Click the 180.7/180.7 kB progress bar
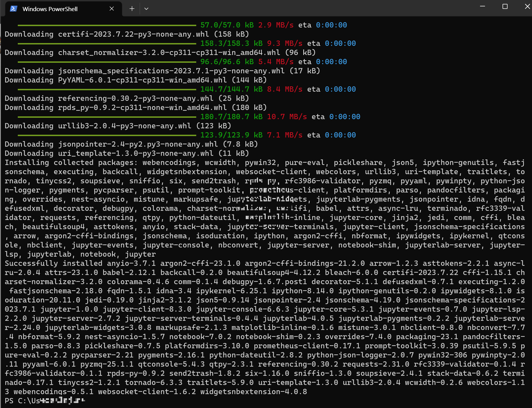 [107, 117]
